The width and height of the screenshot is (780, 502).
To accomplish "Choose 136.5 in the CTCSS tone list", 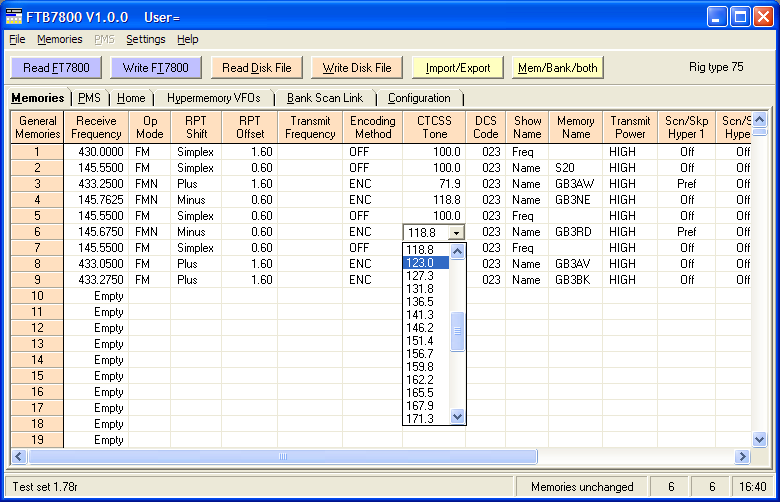I will click(426, 301).
